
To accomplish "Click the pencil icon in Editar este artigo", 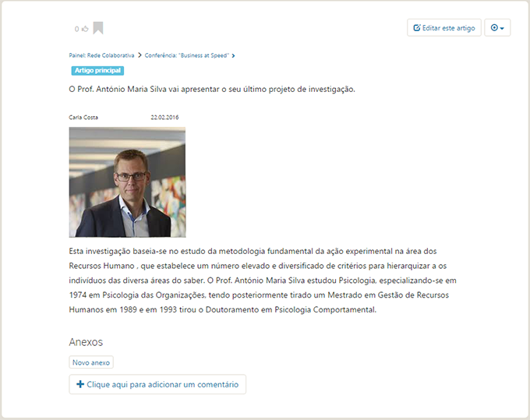I will pyautogui.click(x=417, y=28).
